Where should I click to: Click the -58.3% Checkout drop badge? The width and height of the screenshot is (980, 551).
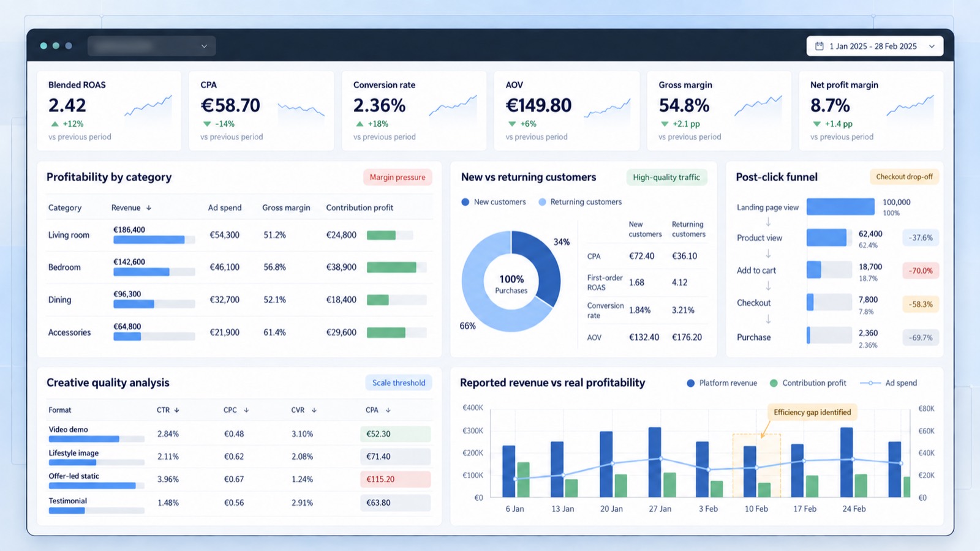[921, 304]
